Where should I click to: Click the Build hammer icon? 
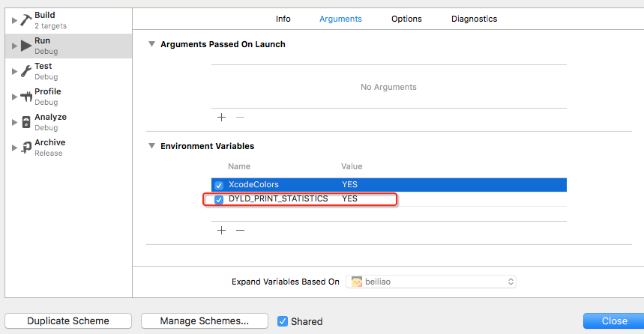coord(25,20)
